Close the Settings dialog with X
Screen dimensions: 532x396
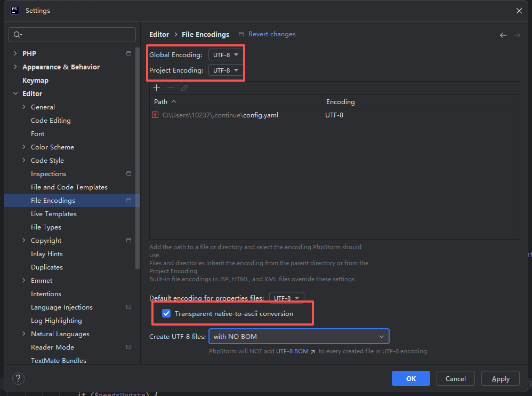pyautogui.click(x=519, y=11)
